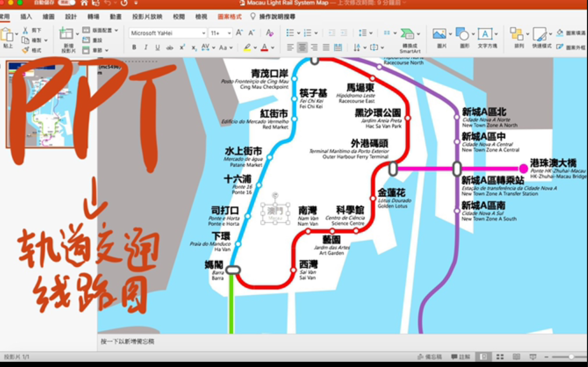Expand the Copy options dropdown arrow
Image resolution: width=588 pixels, height=367 pixels.
tap(46, 40)
